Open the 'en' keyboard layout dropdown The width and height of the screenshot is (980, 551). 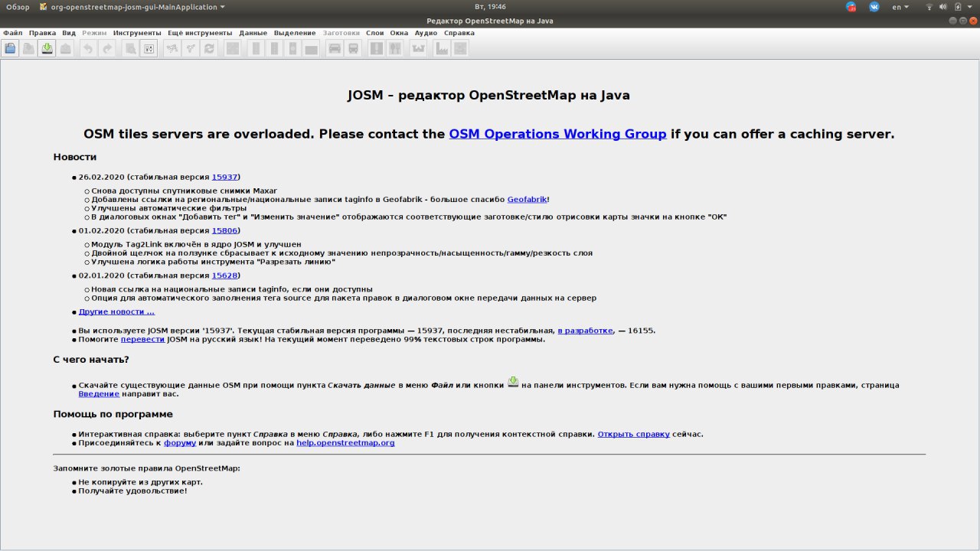[x=900, y=7]
